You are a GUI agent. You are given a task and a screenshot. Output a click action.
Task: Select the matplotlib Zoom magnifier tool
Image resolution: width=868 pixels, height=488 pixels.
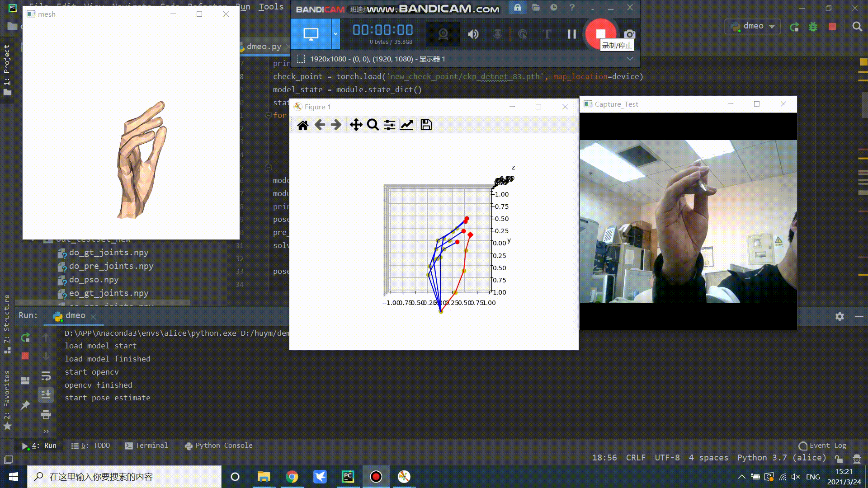(373, 125)
